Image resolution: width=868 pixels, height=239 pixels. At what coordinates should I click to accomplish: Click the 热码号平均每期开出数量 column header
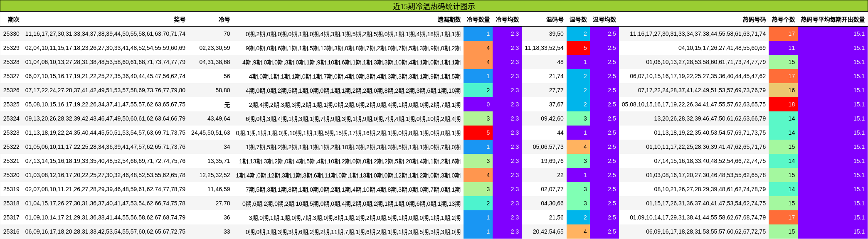click(833, 20)
